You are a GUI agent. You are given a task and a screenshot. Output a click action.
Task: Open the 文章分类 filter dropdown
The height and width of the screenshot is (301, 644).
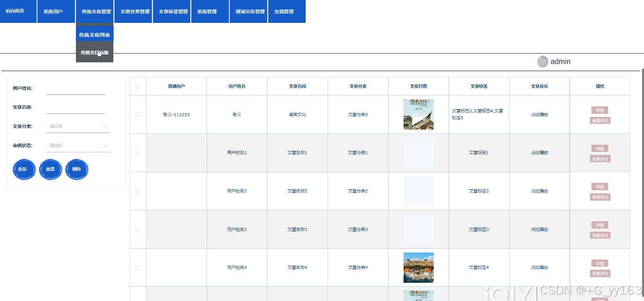click(78, 126)
